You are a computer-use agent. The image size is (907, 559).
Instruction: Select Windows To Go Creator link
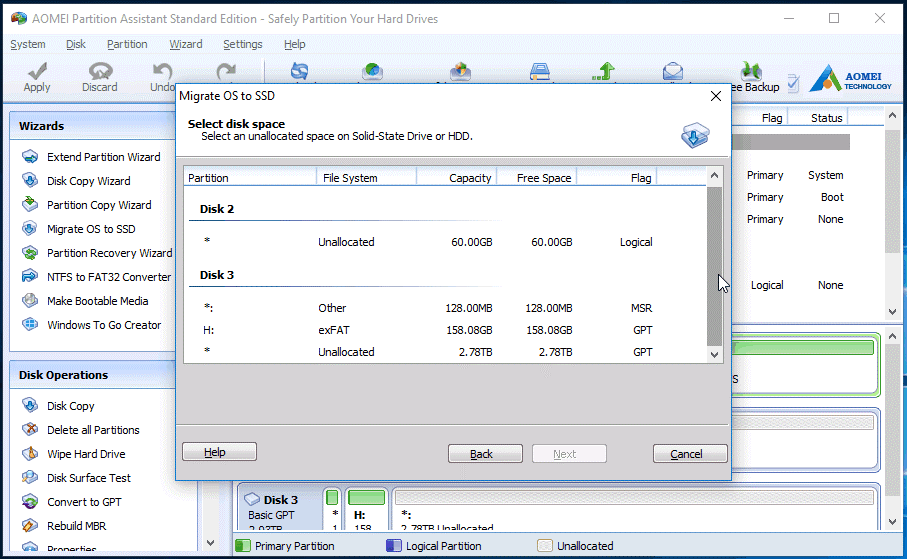pyautogui.click(x=104, y=325)
